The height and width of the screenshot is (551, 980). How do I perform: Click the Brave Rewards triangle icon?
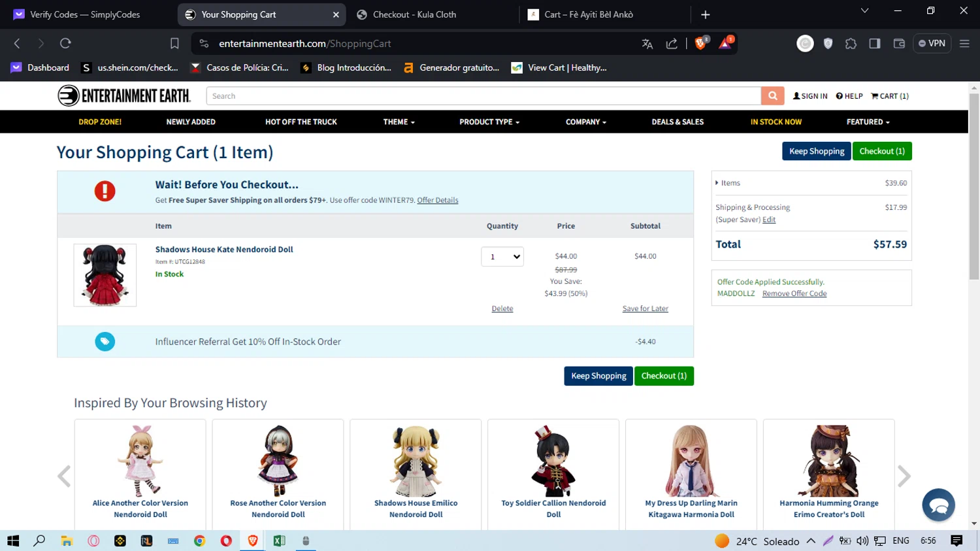[725, 43]
